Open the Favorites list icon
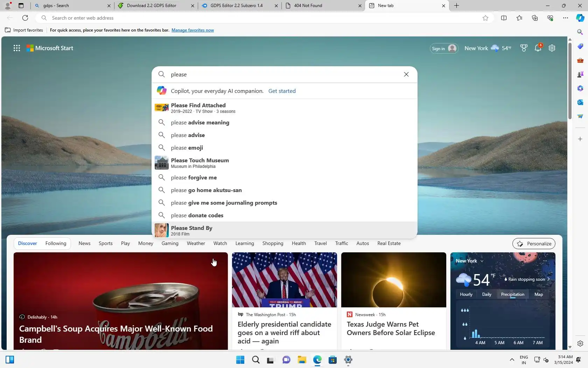This screenshot has width=588, height=368. pyautogui.click(x=519, y=18)
